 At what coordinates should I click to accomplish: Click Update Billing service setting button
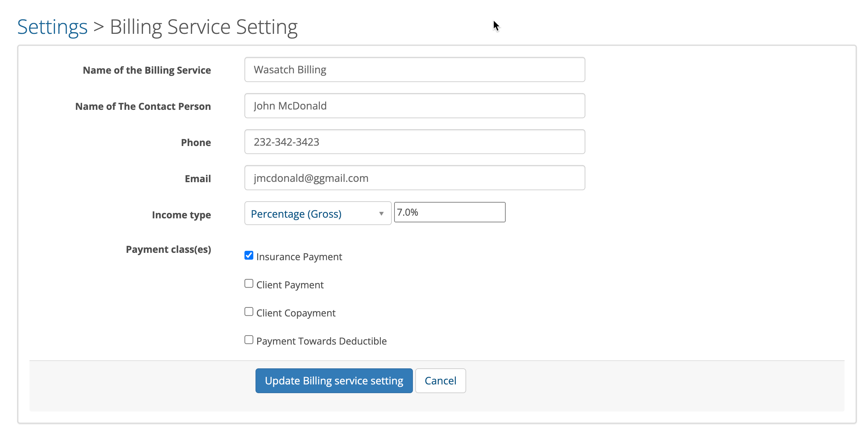coord(334,381)
